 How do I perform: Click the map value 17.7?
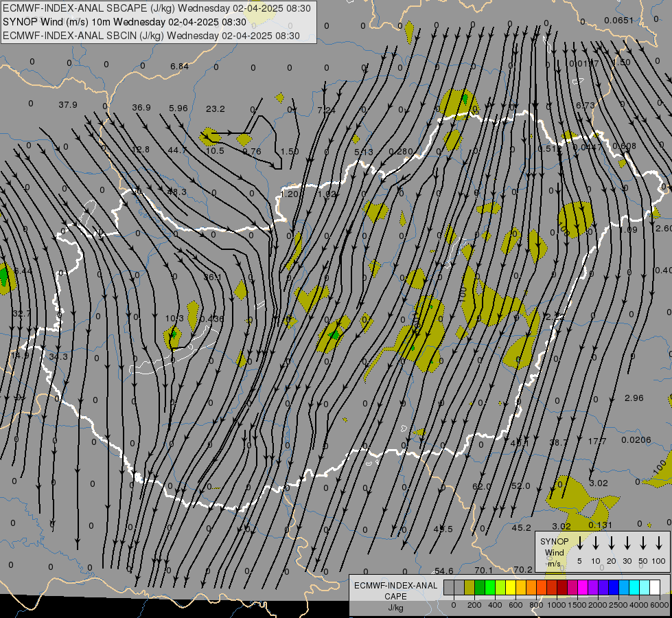(597, 442)
